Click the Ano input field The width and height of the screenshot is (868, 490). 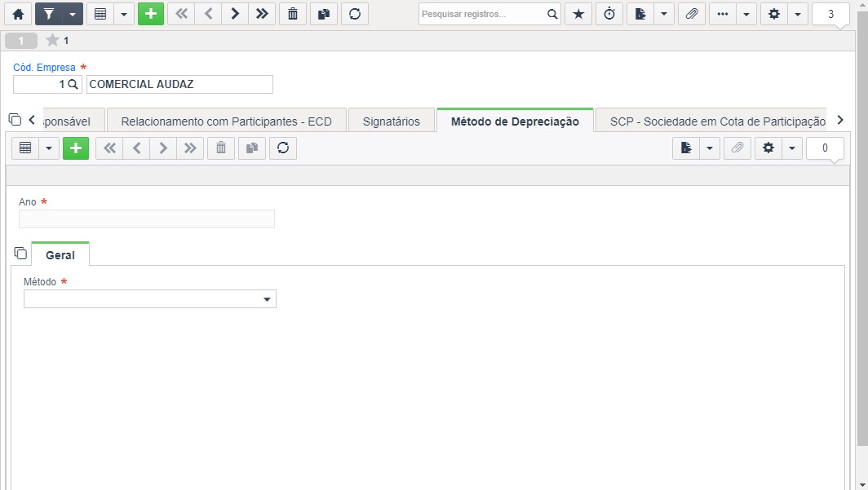pos(147,219)
